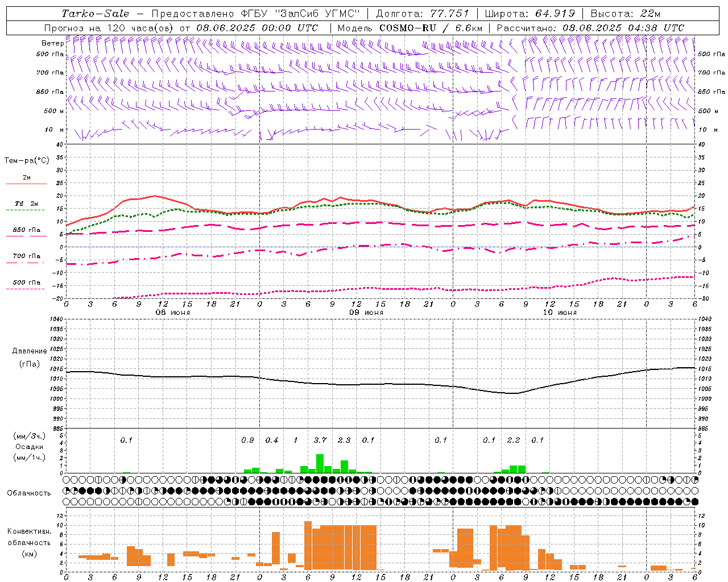
Task: Click the 500 гПа temperature legend label
Action: [x=27, y=282]
